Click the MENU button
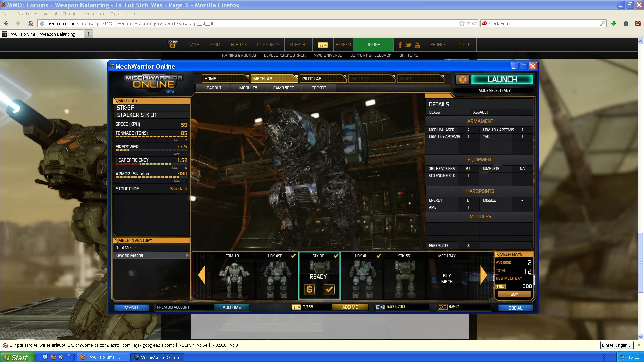 131,307
